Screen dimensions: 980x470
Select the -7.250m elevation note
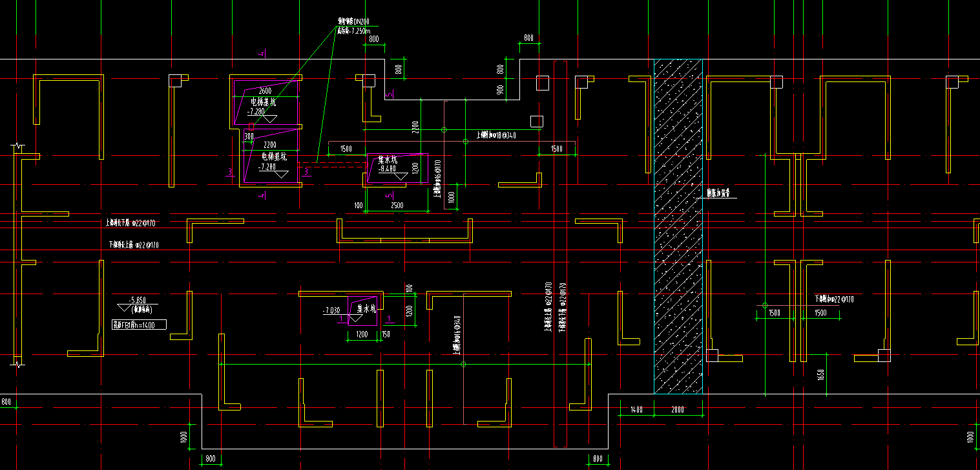353,30
